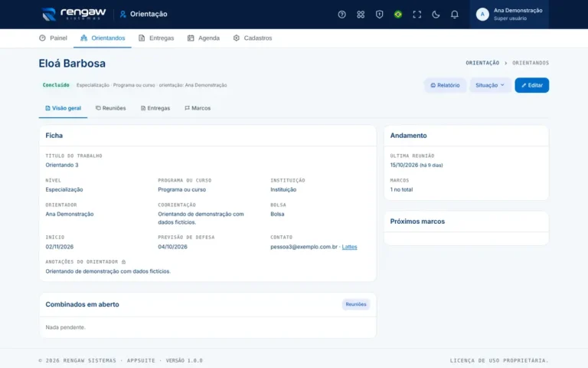Click the ORIENTANDOS breadcrumb
The height and width of the screenshot is (368, 588).
pos(531,63)
